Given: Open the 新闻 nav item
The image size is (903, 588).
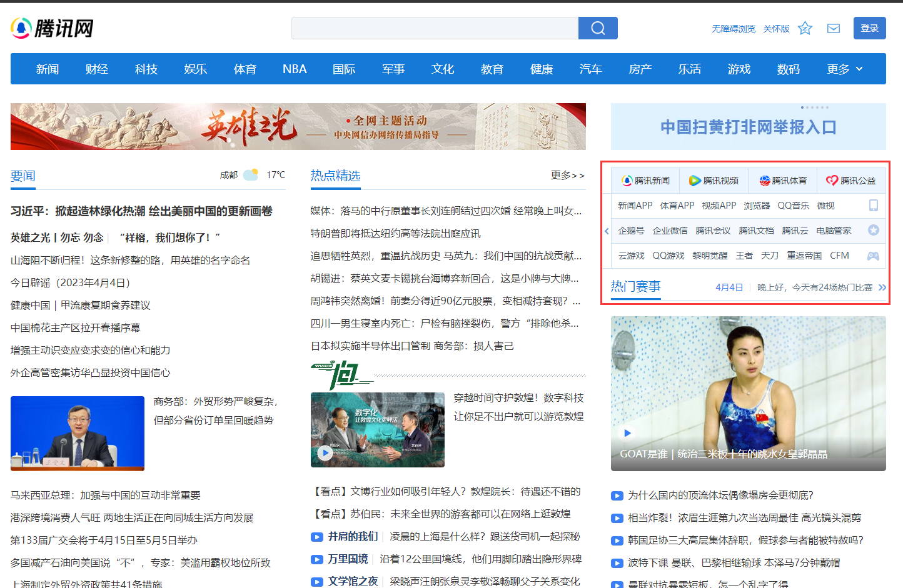Looking at the screenshot, I should [x=48, y=69].
